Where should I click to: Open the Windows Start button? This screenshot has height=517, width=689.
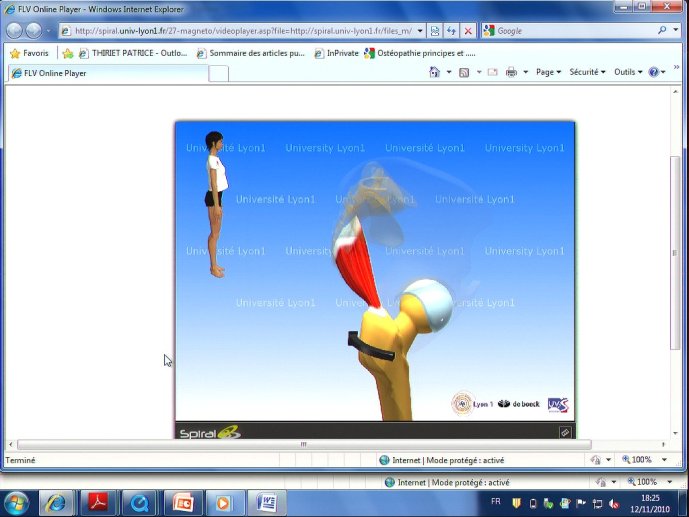(15, 503)
